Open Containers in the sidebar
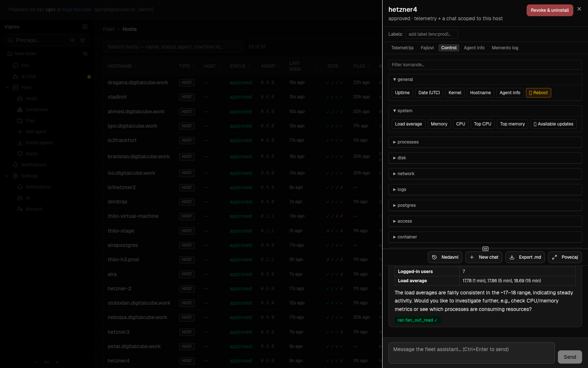This screenshot has height=368, width=588. pos(36,110)
